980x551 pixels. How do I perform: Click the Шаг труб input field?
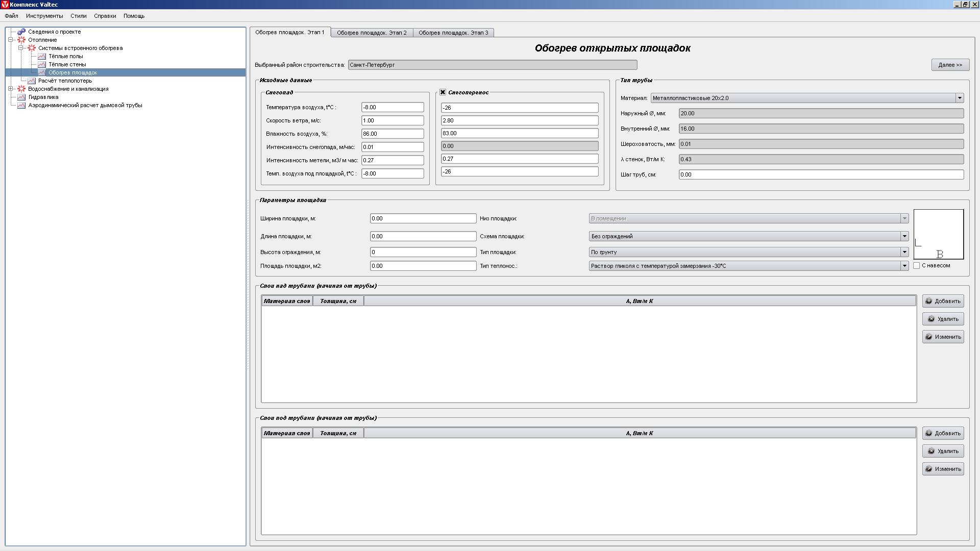click(821, 174)
